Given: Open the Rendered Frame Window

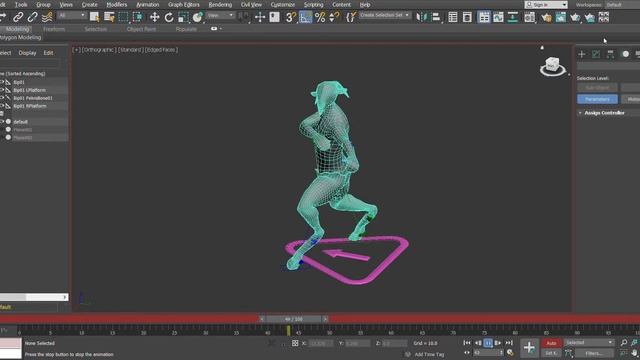Looking at the screenshot, I should [561, 17].
